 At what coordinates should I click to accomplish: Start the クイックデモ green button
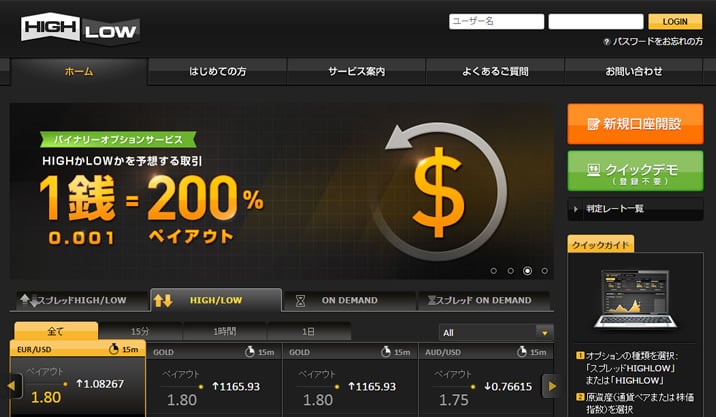[635, 171]
